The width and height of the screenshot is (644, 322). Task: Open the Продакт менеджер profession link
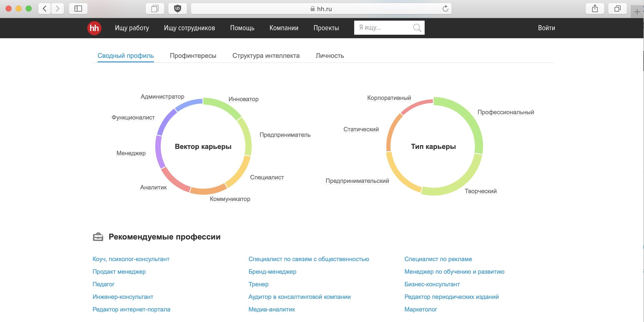coord(119,272)
